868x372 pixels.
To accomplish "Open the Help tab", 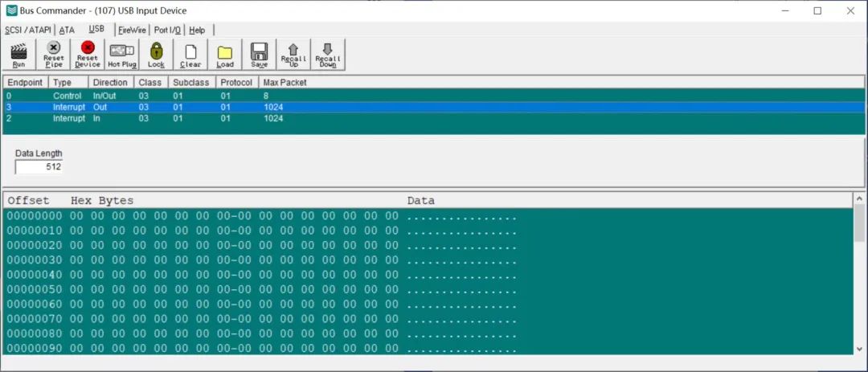I will tap(197, 30).
